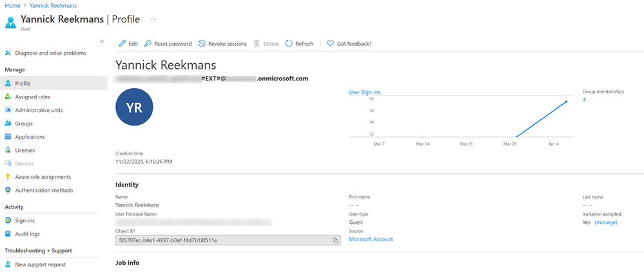Viewport: 644px width, 273px height.
Task: Copy the Object ID using copy icon
Action: tap(335, 240)
